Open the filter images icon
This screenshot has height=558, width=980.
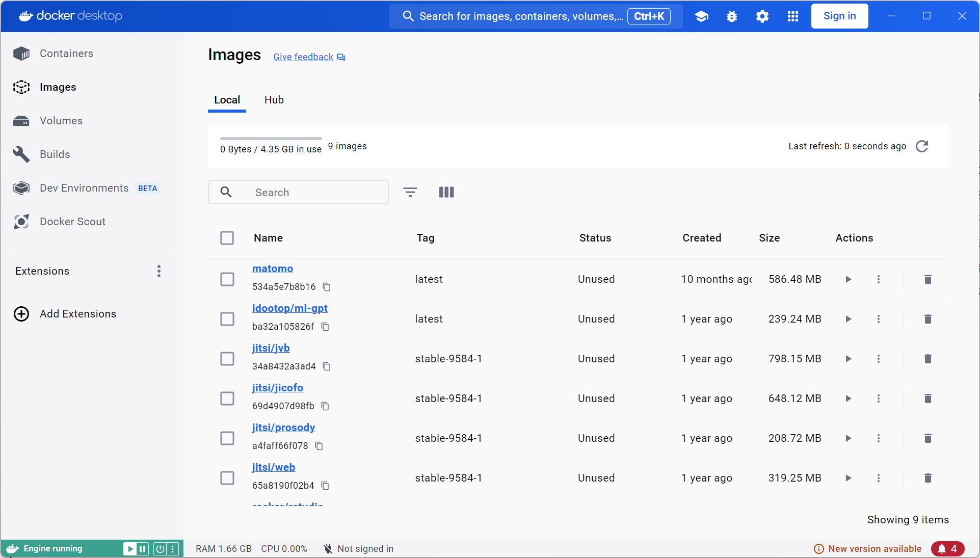point(410,192)
